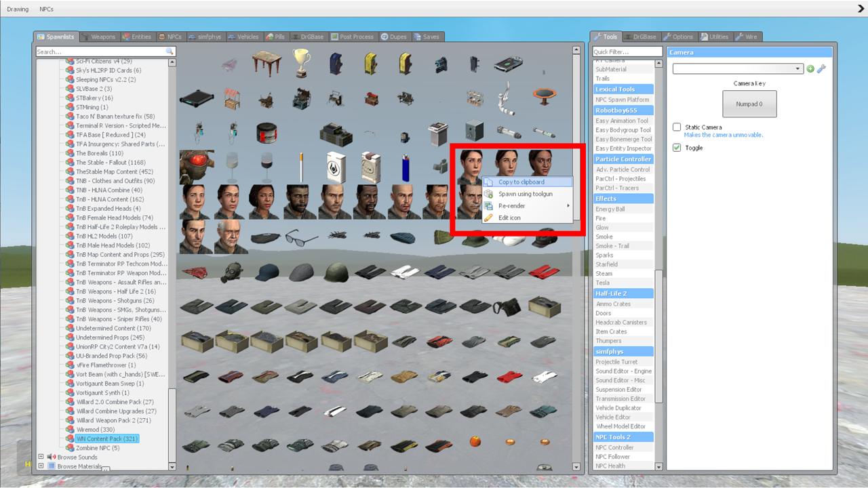Spawn the green army helmet prop
The image size is (868, 488).
click(336, 272)
